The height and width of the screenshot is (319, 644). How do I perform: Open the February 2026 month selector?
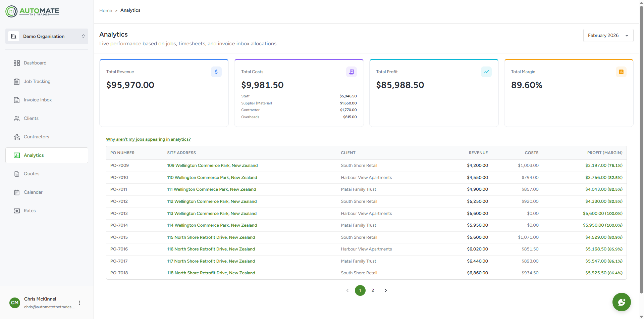pos(608,35)
